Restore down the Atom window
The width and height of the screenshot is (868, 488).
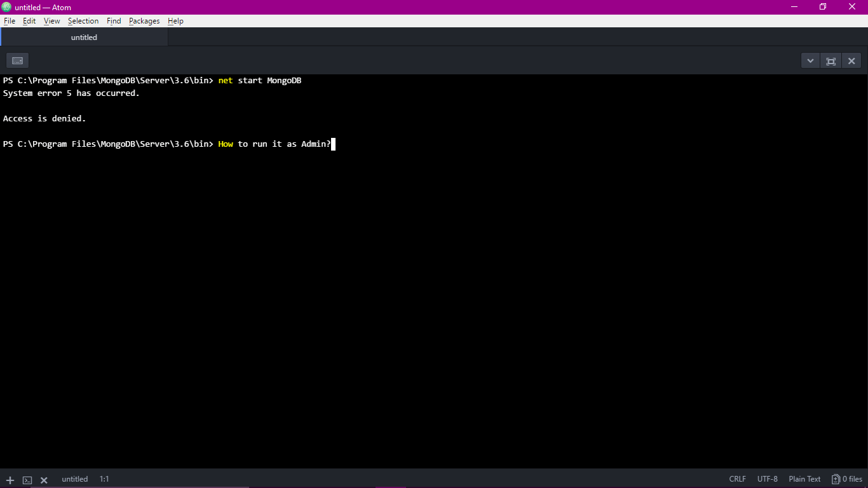click(823, 7)
